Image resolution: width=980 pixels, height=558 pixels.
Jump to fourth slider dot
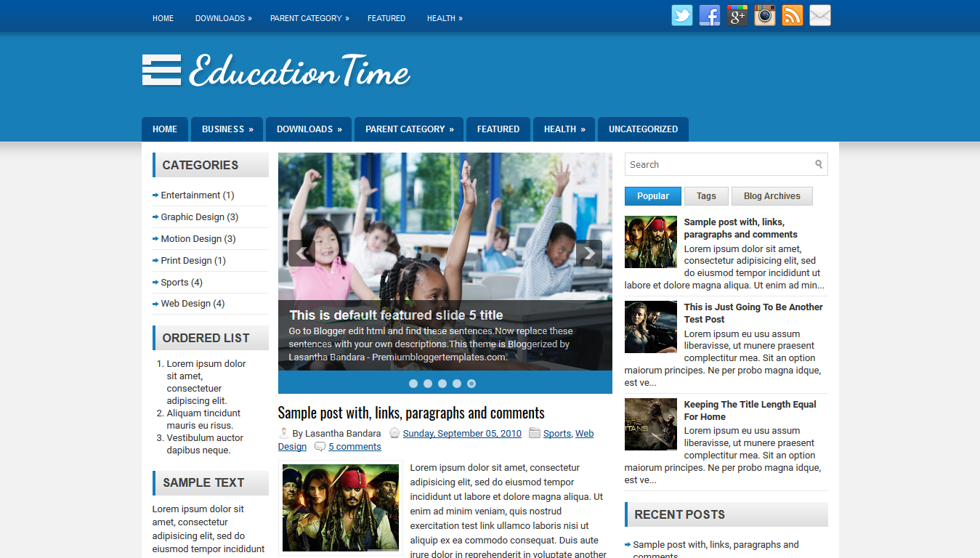(x=457, y=383)
